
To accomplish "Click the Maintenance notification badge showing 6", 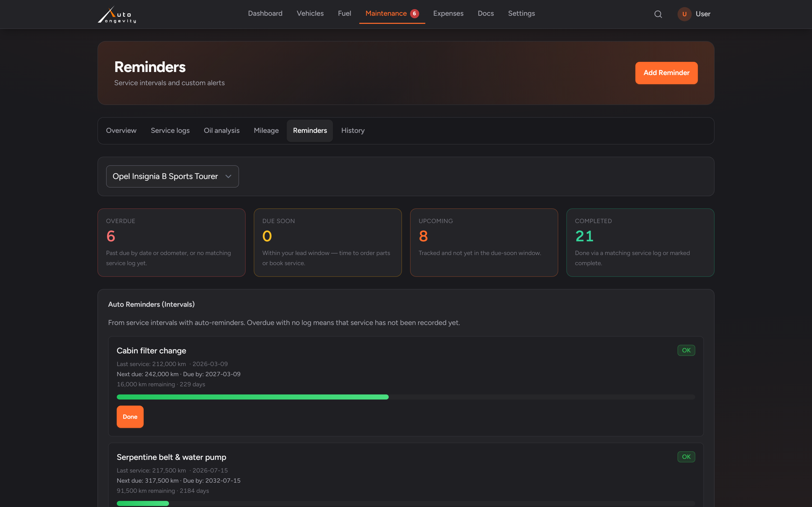I will click(x=414, y=13).
